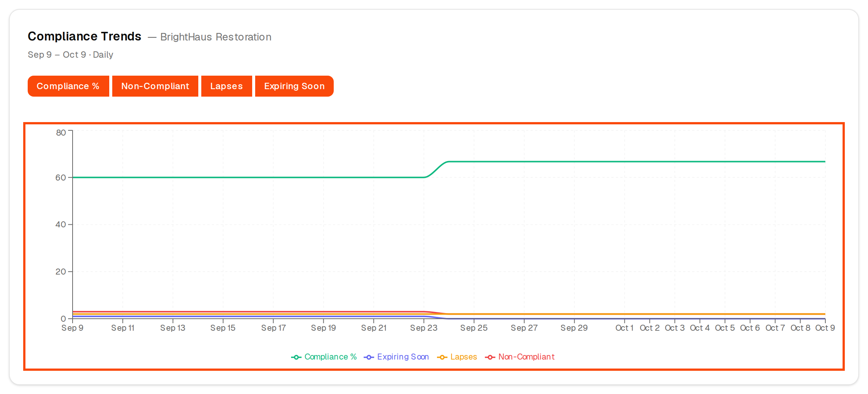This screenshot has width=868, height=394.
Task: Click the 'Sep 15' x-axis label
Action: click(223, 328)
